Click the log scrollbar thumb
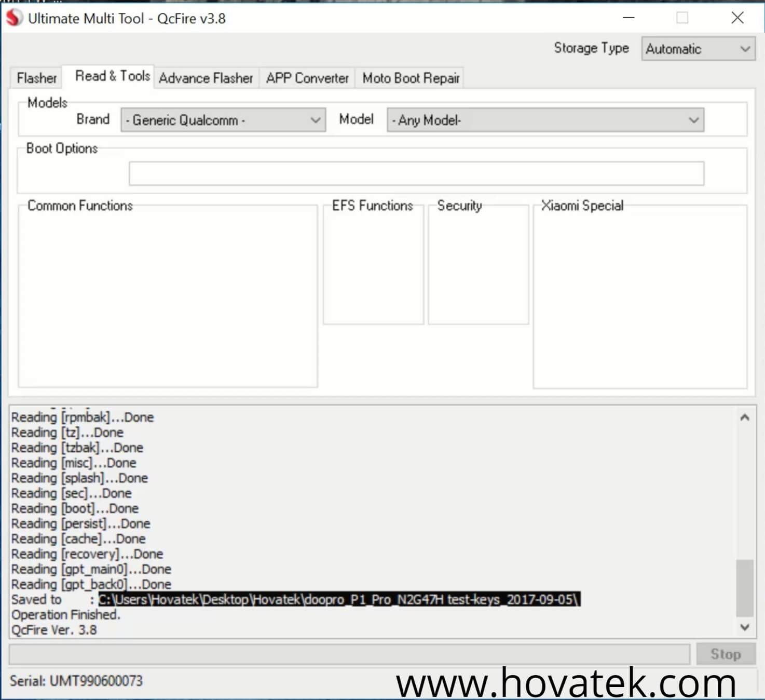765x700 pixels. click(x=745, y=587)
